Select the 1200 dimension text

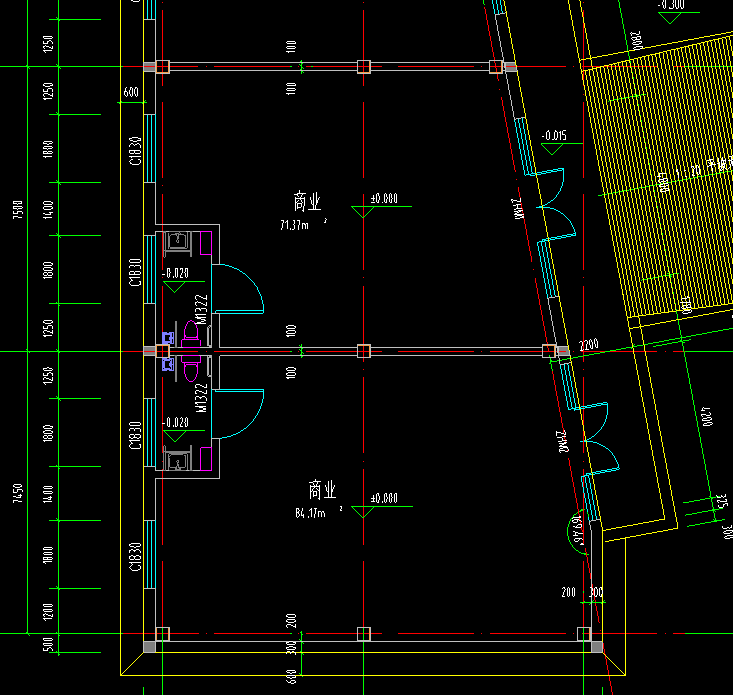point(48,610)
